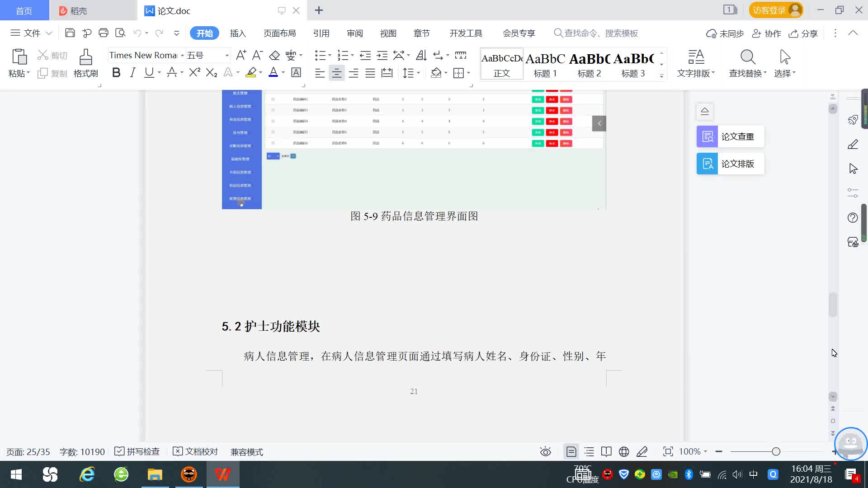This screenshot has width=868, height=488.
Task: Open 论文排版 thesis layout tool
Action: click(730, 164)
